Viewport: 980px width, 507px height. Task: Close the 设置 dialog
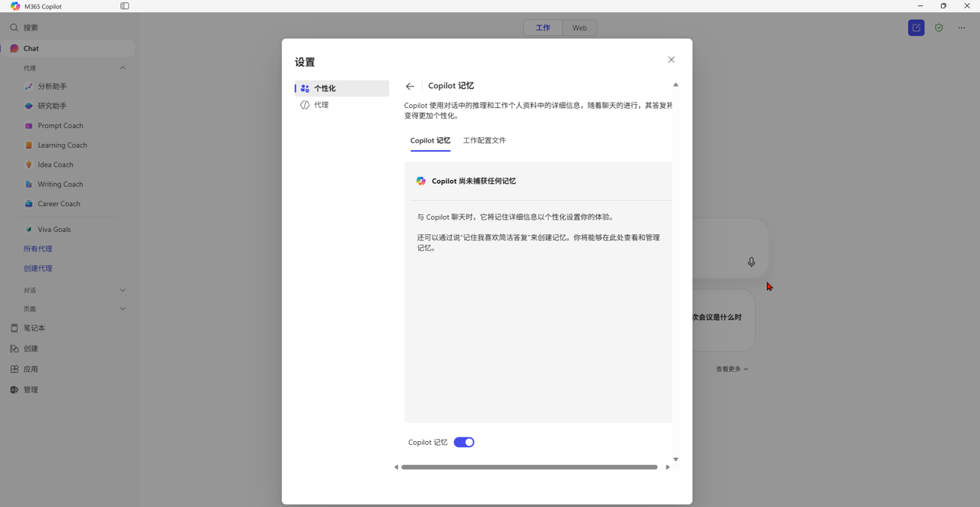pyautogui.click(x=671, y=60)
